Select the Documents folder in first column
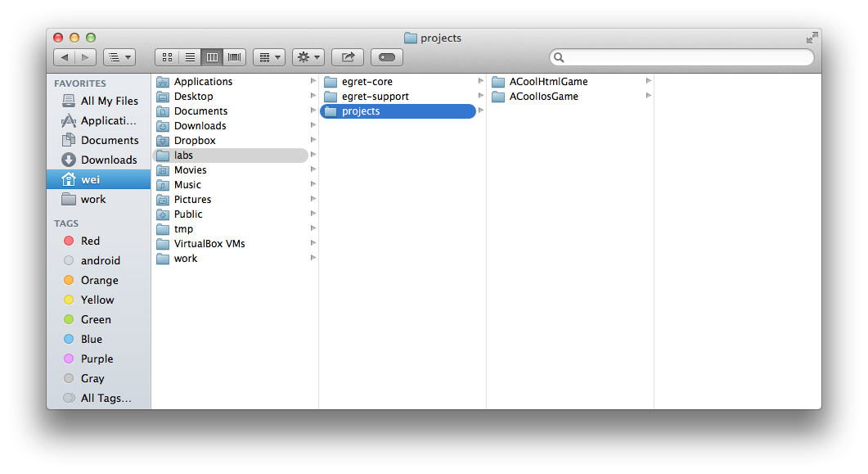Screen dimensions: 868x474 [x=230, y=111]
